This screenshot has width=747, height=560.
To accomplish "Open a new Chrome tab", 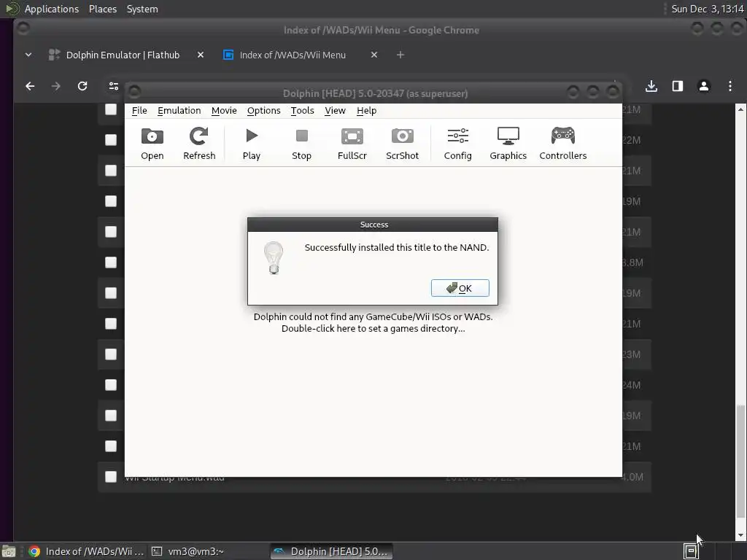I will 400,55.
